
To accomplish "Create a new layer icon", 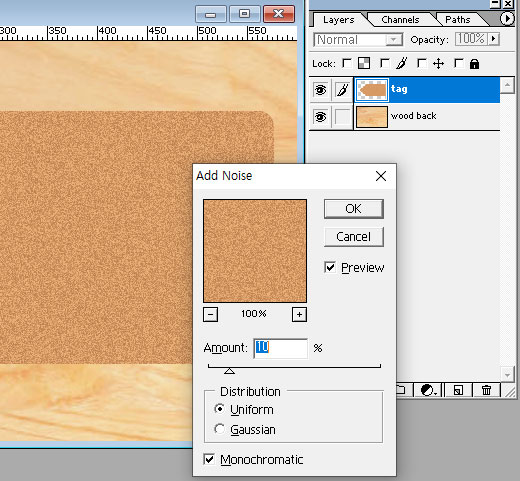I will point(458,390).
